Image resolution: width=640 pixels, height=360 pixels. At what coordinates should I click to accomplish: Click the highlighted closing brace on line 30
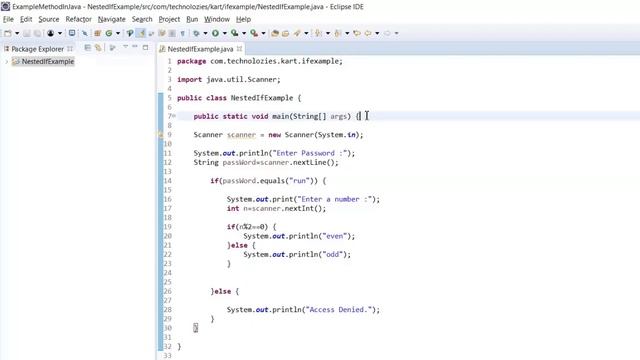click(x=196, y=328)
